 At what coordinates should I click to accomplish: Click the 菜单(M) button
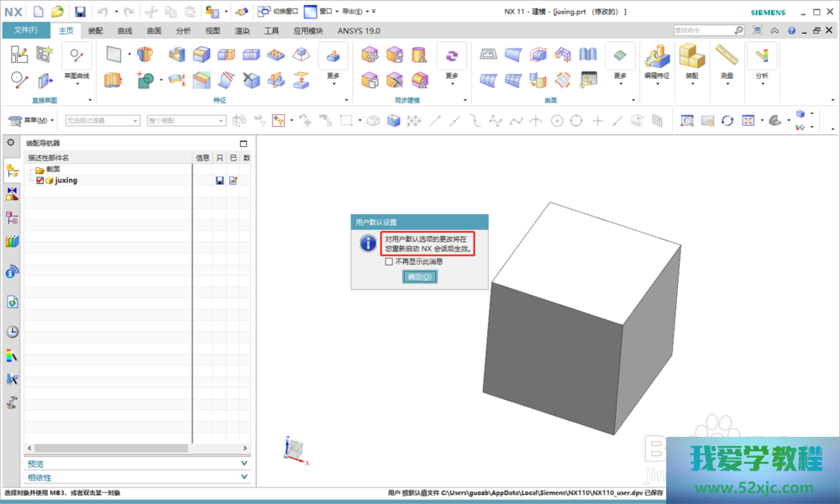[x=33, y=120]
